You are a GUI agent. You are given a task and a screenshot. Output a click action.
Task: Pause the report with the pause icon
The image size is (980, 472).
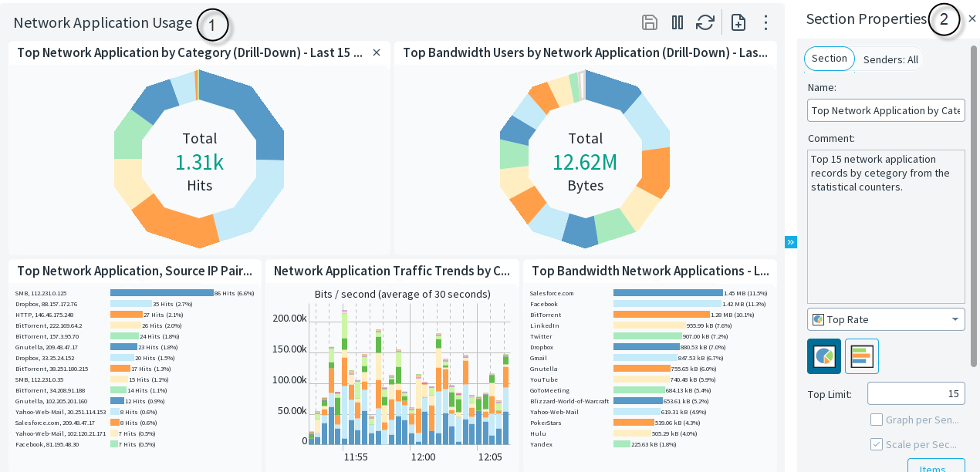(678, 22)
